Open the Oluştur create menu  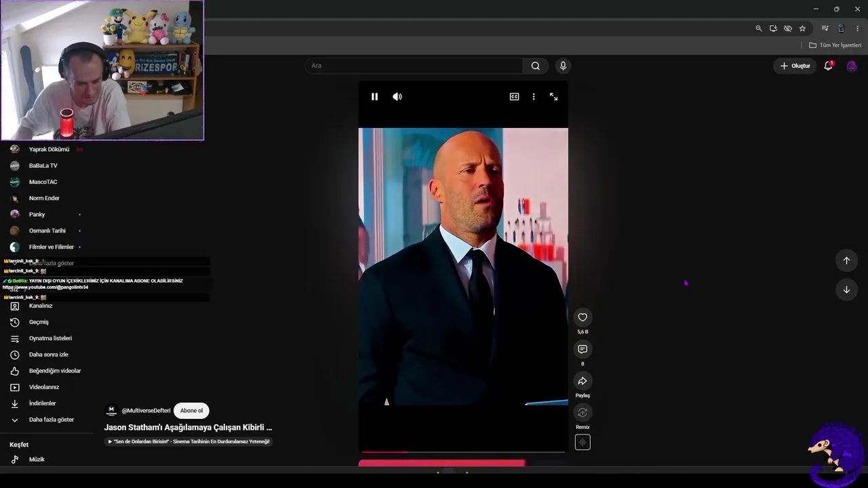[795, 66]
